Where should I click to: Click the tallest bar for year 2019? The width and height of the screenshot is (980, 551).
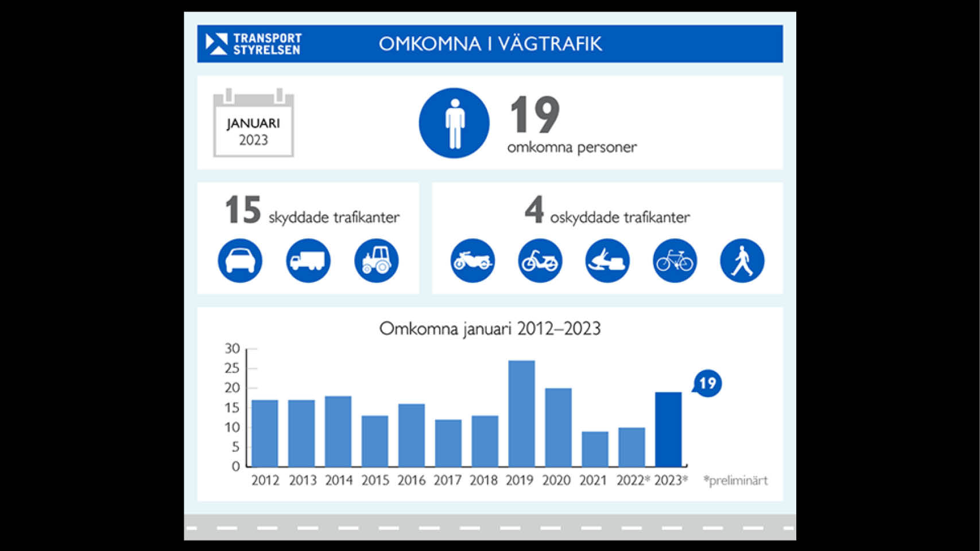pyautogui.click(x=521, y=413)
